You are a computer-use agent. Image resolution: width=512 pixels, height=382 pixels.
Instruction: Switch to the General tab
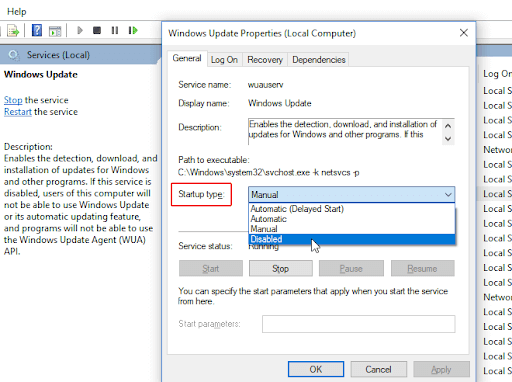187,59
